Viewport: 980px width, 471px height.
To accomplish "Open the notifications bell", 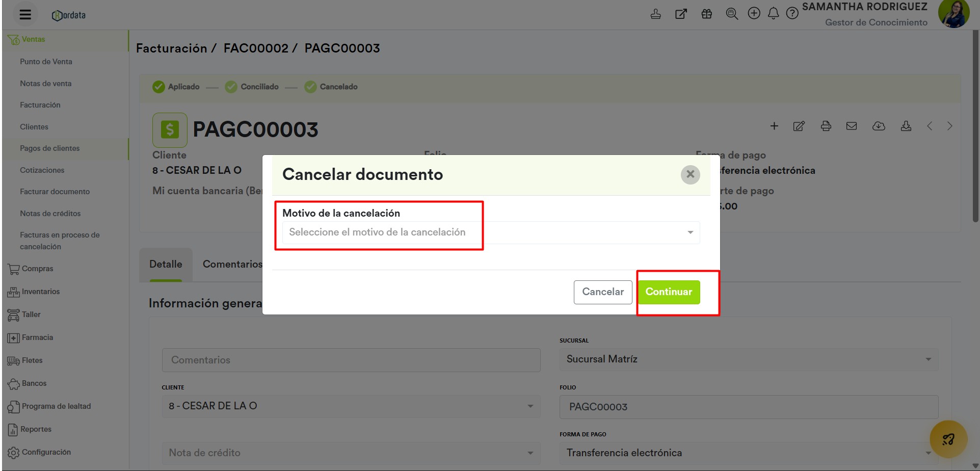I will [x=773, y=13].
